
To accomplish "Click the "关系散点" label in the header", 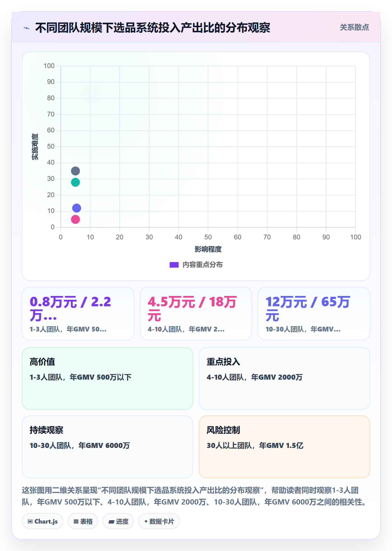I will coord(354,27).
